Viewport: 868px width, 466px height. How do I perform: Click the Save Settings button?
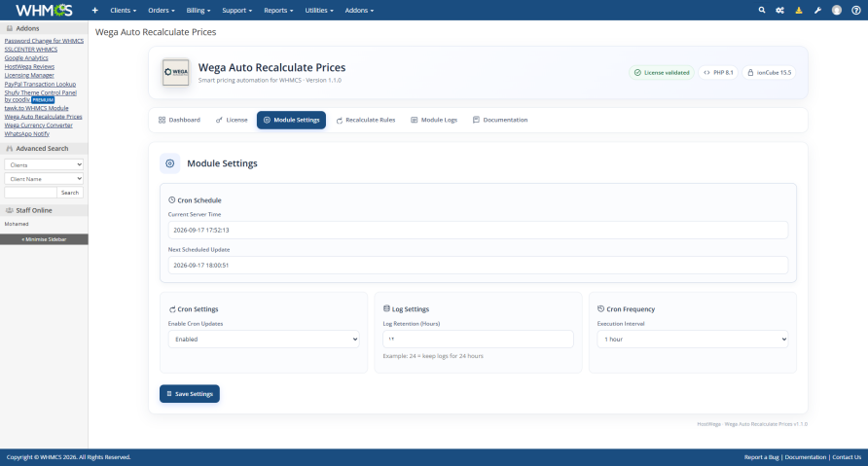(x=190, y=393)
